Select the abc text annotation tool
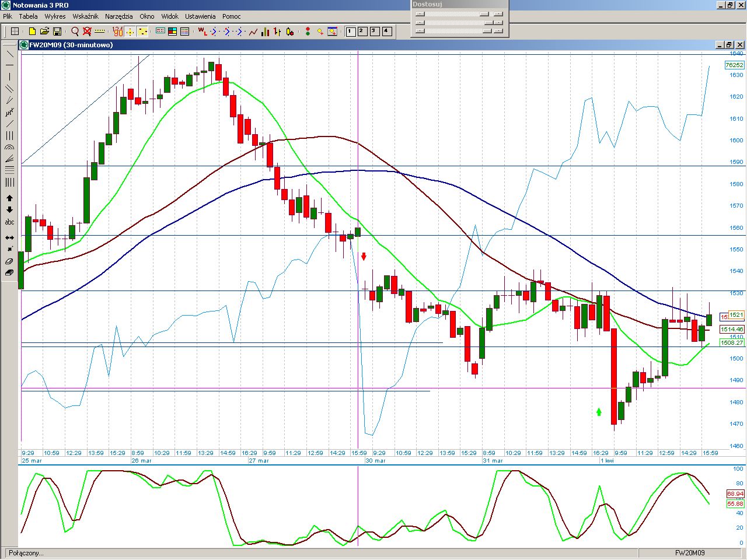747x560 pixels. tap(9, 222)
